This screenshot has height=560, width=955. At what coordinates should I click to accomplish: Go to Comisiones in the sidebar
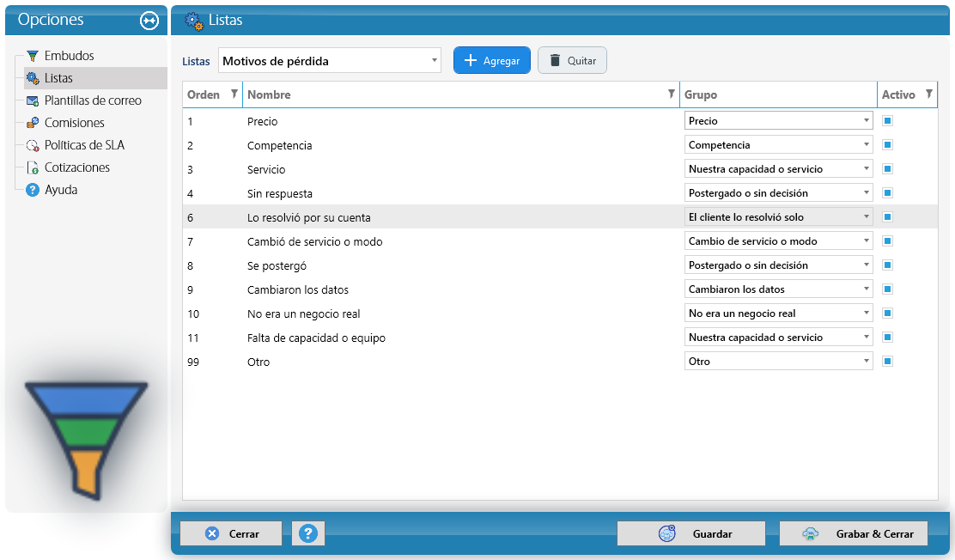75,123
